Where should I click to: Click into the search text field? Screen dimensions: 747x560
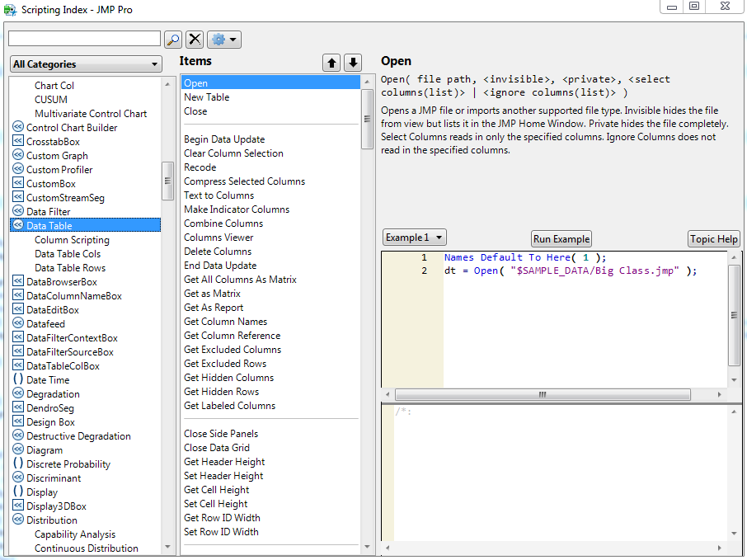(x=84, y=39)
